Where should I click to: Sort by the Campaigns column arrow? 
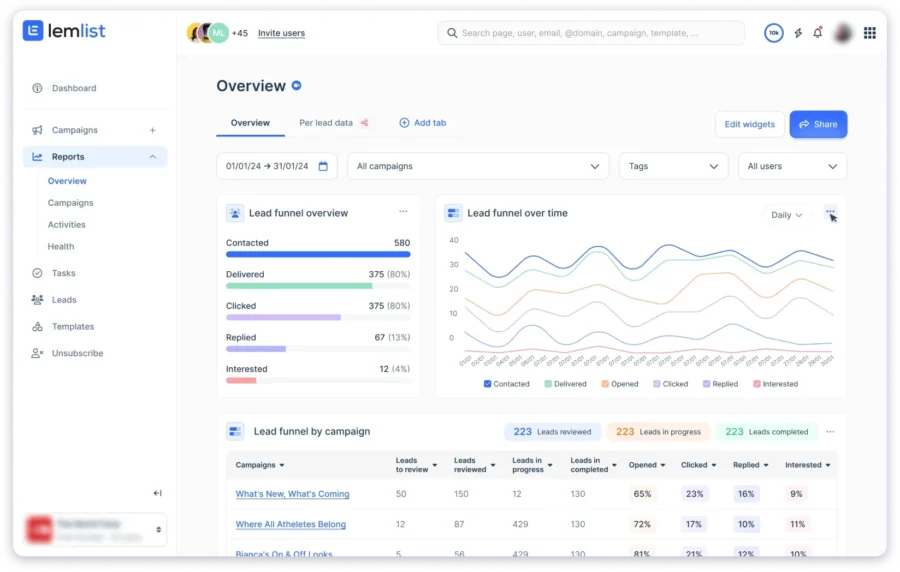pyautogui.click(x=282, y=465)
